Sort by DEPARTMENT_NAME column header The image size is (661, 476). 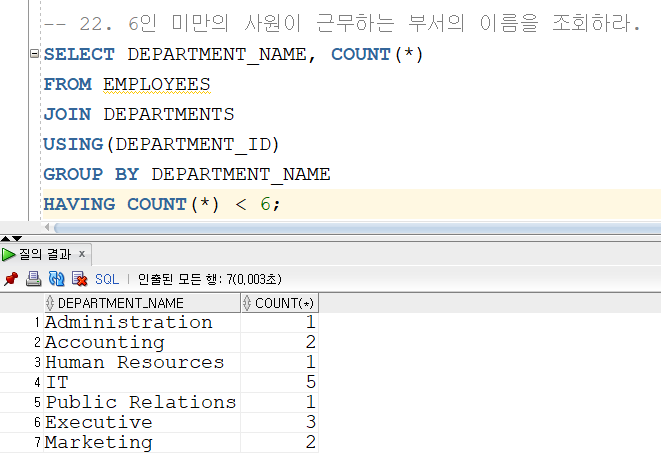point(142,303)
